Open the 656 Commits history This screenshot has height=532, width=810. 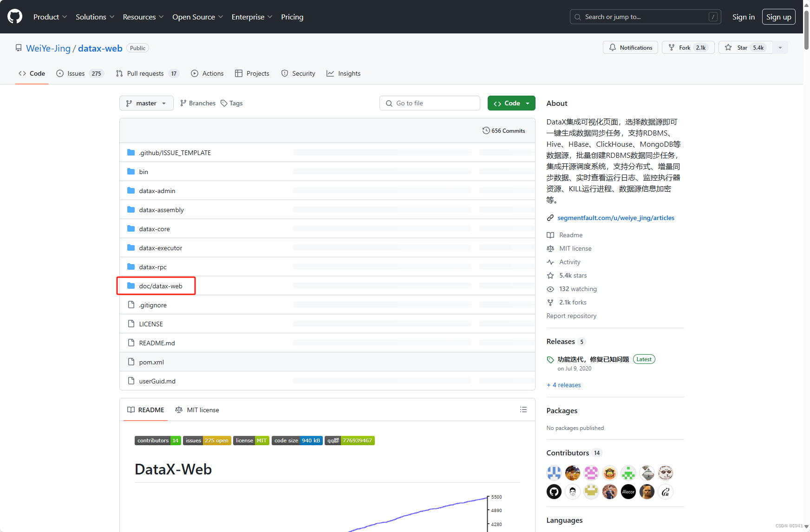pyautogui.click(x=504, y=131)
